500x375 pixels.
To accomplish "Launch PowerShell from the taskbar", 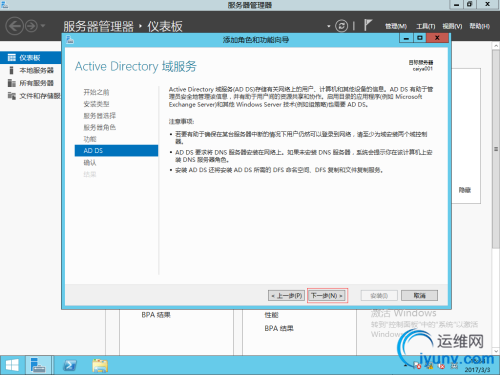I will click(70, 365).
